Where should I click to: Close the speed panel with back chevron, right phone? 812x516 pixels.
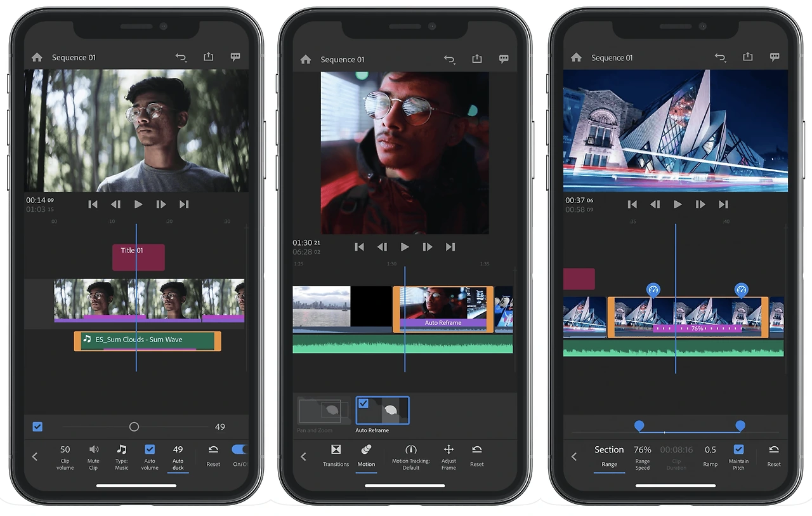coord(574,456)
